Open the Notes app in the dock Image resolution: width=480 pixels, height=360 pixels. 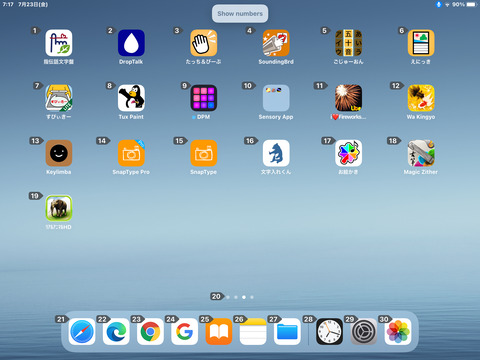point(253,332)
